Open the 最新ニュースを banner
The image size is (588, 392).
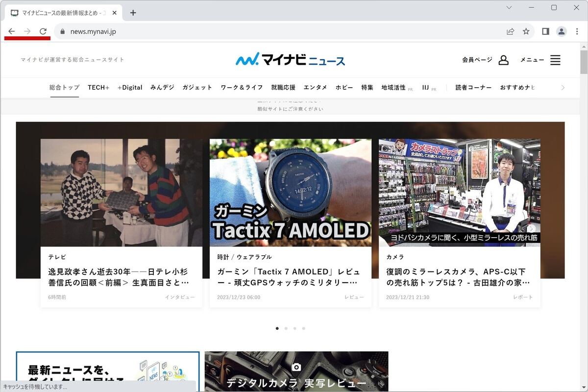[x=108, y=371]
